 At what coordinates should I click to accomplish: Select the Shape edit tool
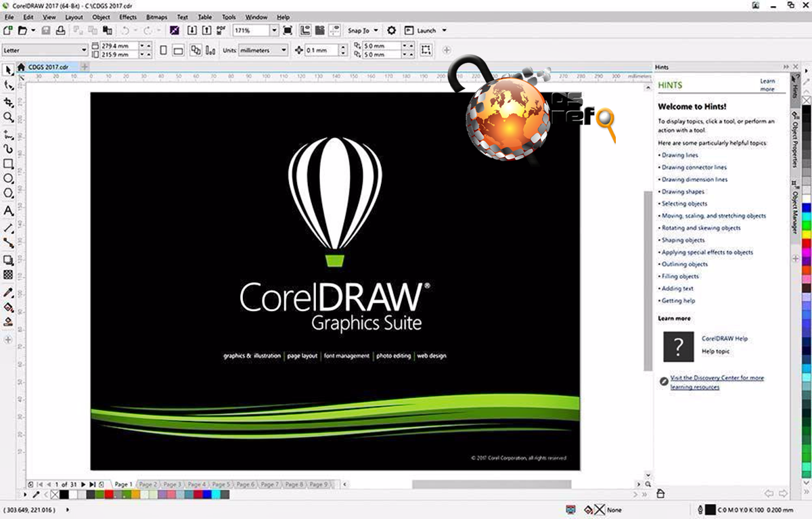coord(8,86)
